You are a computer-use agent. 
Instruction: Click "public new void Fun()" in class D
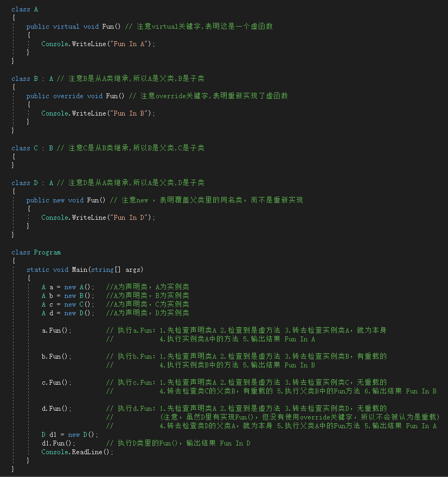click(66, 200)
